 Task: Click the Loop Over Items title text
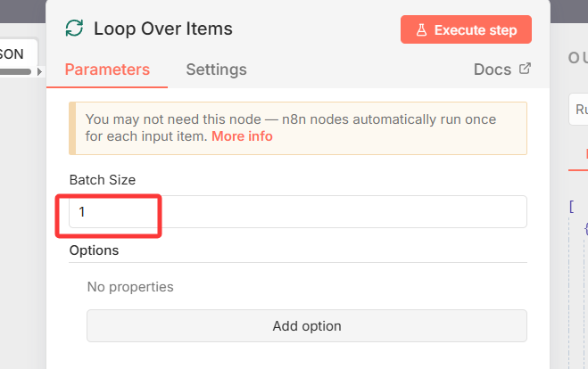(x=163, y=29)
